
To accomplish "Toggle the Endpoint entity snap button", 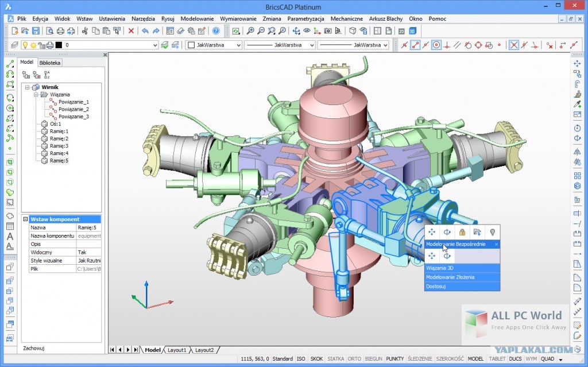I will [x=415, y=45].
